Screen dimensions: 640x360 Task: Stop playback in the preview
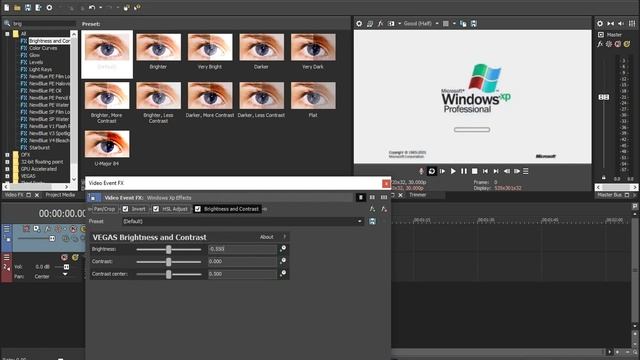[x=474, y=171]
